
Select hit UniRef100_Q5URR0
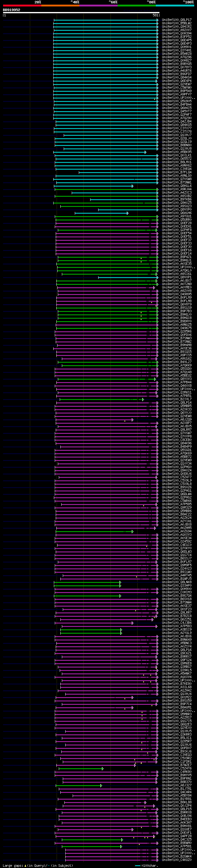(176, 220)
